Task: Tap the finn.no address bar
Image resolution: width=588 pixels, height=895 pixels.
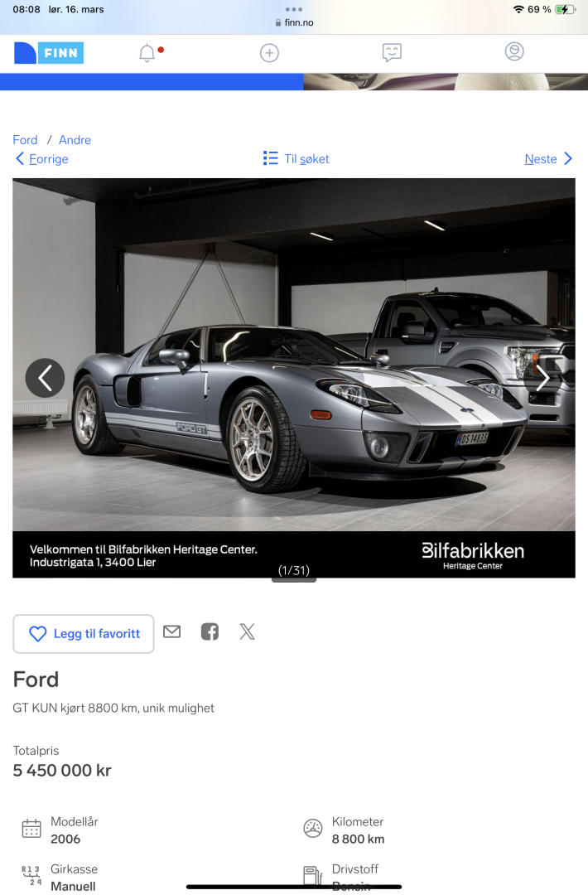Action: [x=294, y=23]
